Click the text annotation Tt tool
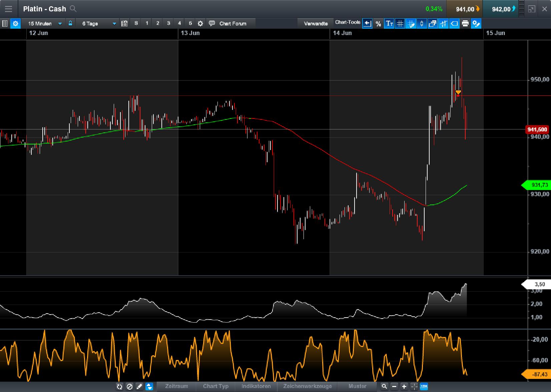This screenshot has height=392, width=551. click(389, 23)
